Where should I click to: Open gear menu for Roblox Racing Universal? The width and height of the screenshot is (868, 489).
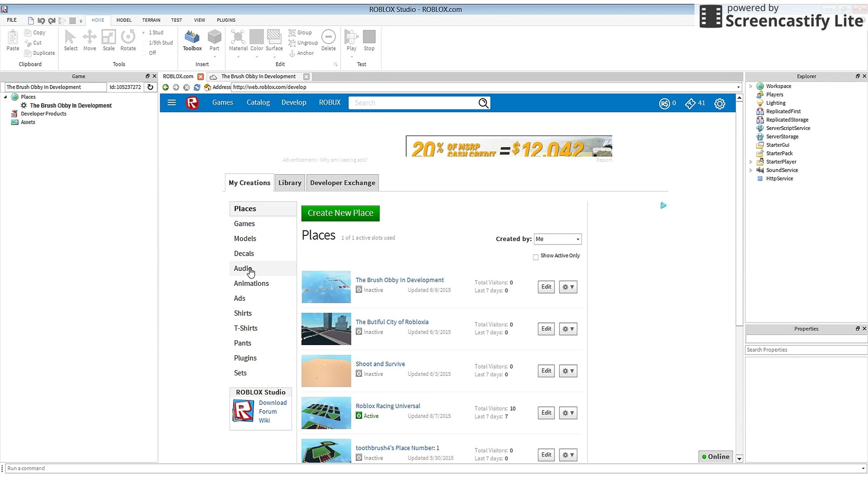(x=568, y=413)
